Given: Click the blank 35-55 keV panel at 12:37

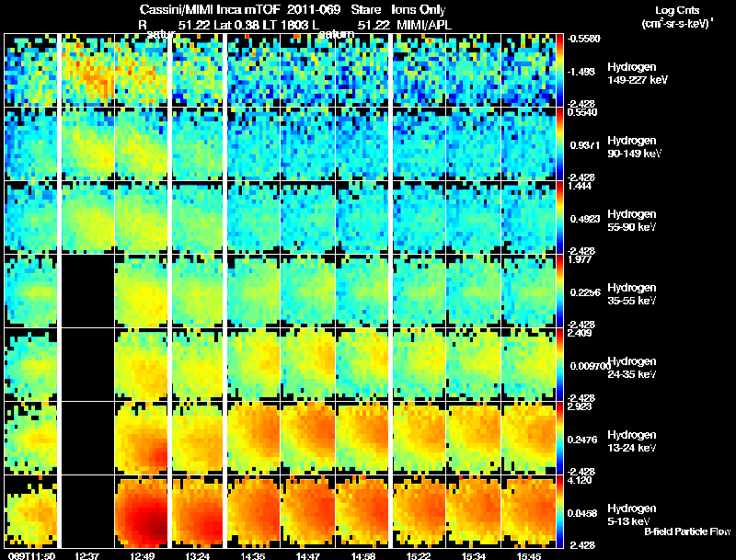Looking at the screenshot, I should tap(87, 291).
